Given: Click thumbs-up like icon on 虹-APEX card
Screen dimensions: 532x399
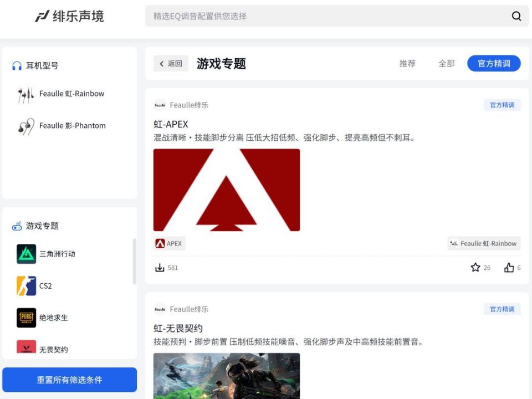Looking at the screenshot, I should click(x=509, y=267).
